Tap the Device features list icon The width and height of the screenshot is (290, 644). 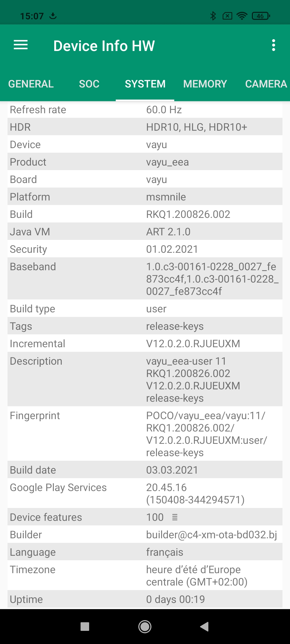click(175, 517)
